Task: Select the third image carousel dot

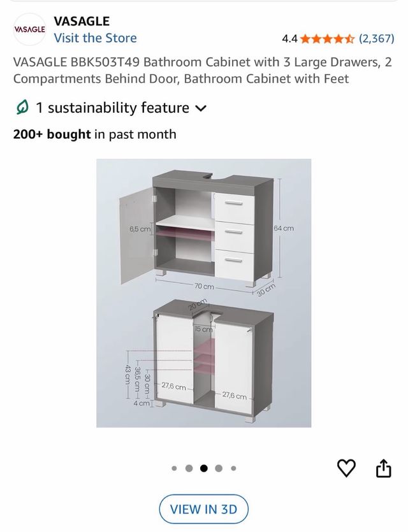Action: [203, 468]
